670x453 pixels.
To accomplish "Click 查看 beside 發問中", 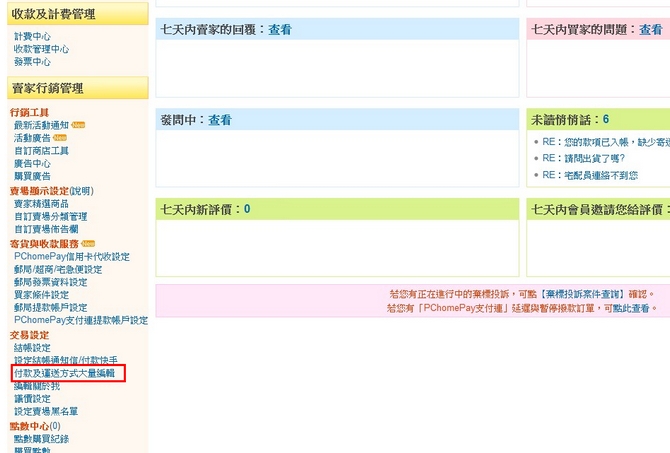I will 219,120.
